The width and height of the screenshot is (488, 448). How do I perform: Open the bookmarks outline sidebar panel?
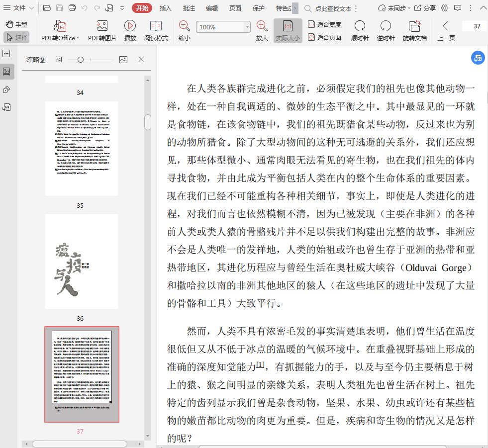(x=6, y=54)
